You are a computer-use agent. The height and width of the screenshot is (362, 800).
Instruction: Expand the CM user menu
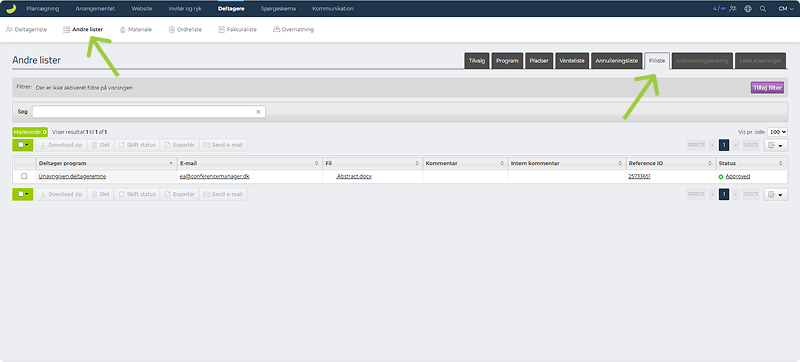point(786,9)
